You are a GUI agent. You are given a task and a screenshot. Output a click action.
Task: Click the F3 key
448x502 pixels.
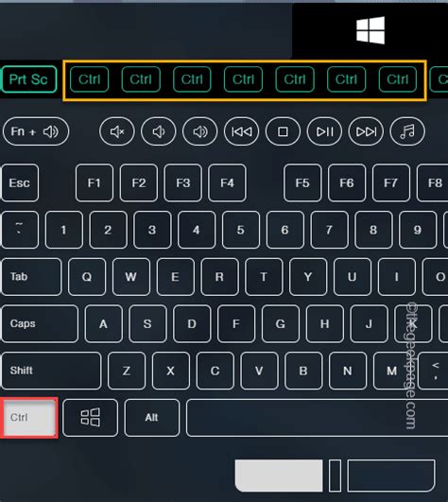[x=183, y=182]
